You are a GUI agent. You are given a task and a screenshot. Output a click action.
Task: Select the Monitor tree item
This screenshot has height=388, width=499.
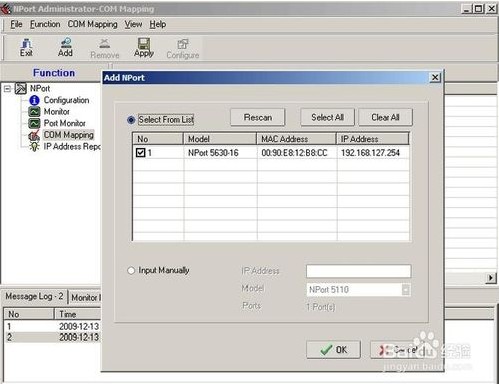[x=56, y=111]
